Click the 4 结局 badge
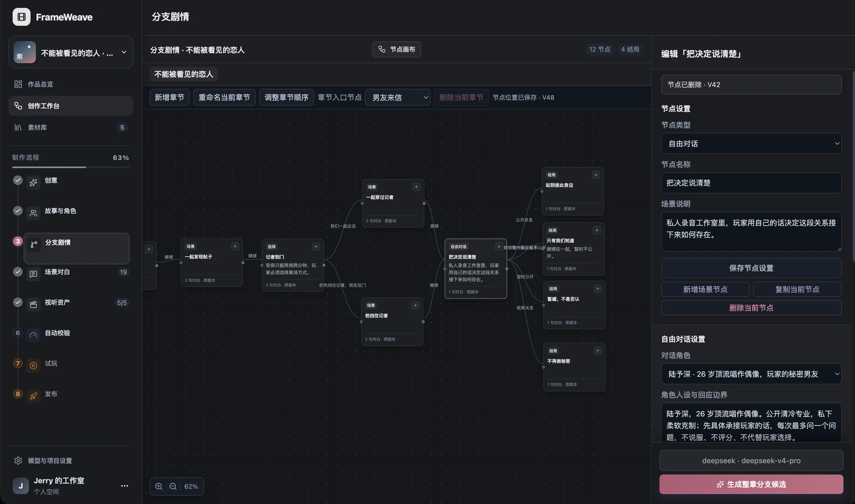This screenshot has height=504, width=855. (630, 49)
